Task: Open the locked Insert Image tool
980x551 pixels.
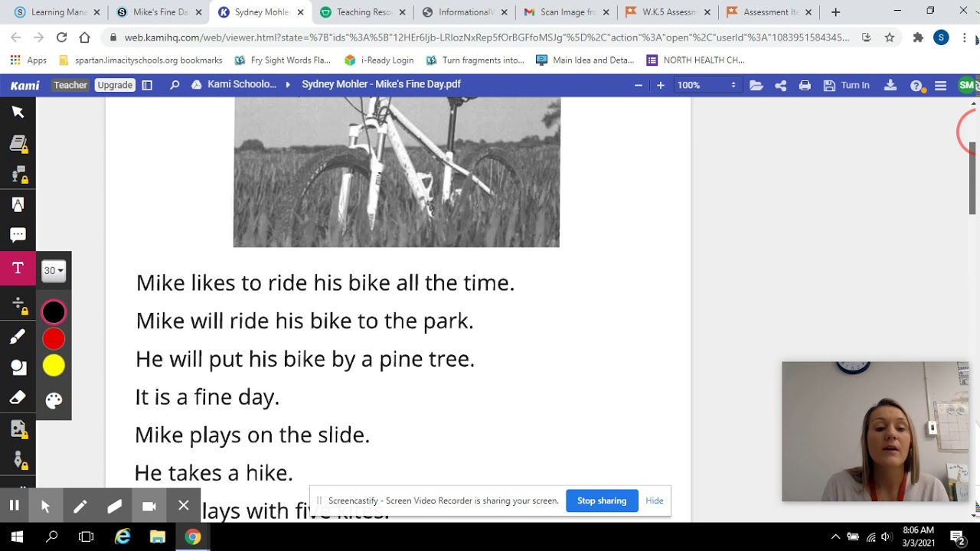Action: pos(18,429)
